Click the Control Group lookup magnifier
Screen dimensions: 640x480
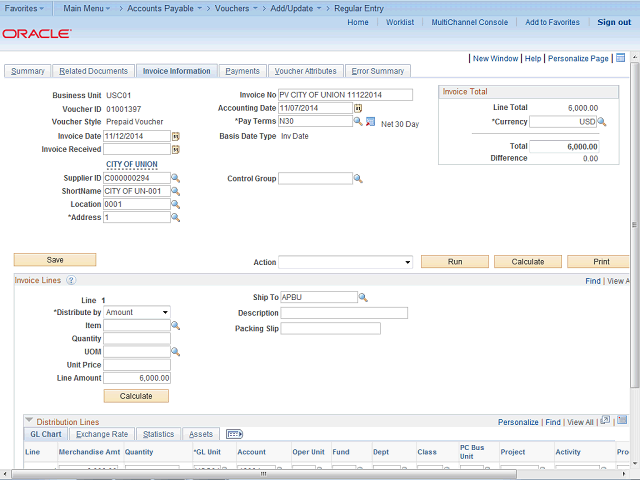(359, 179)
